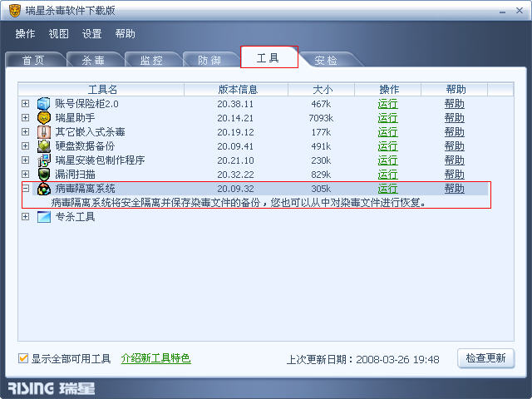
Task: Select the 专杀工具 tree row text
Action: tap(75, 217)
